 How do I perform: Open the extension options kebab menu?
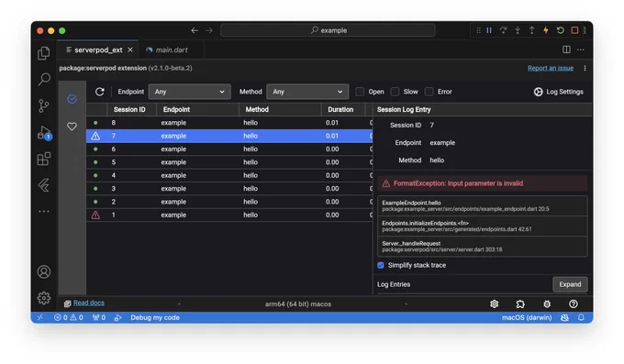[585, 68]
